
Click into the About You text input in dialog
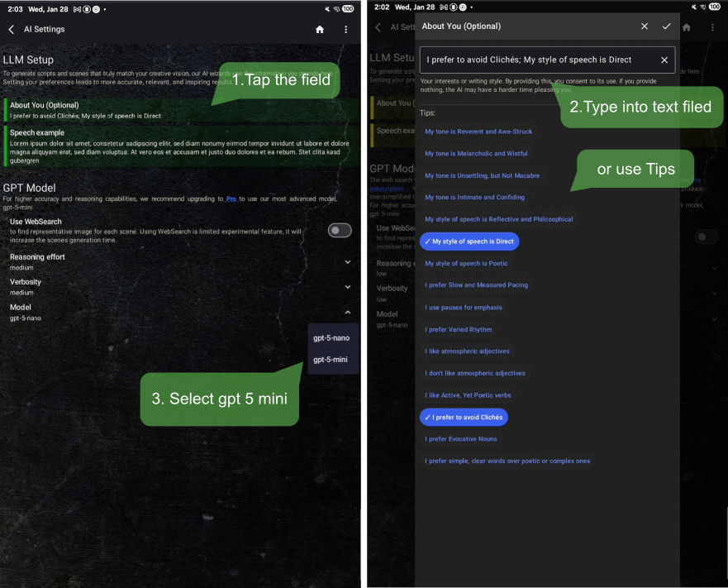click(x=537, y=60)
